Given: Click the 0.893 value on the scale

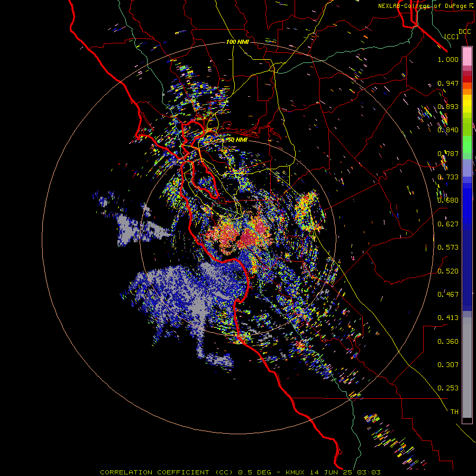Looking at the screenshot, I should 448,106.
